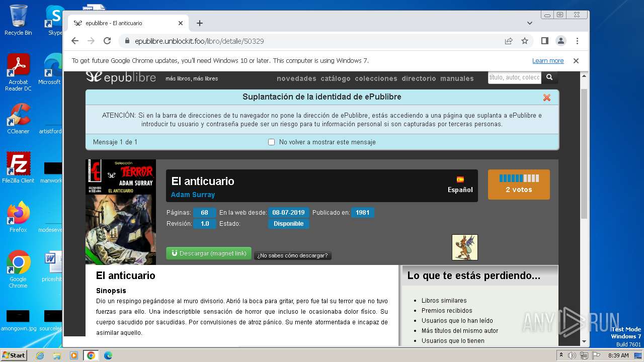Open Firefox desktop icon
Screen dimensions: 644x362
[18, 217]
